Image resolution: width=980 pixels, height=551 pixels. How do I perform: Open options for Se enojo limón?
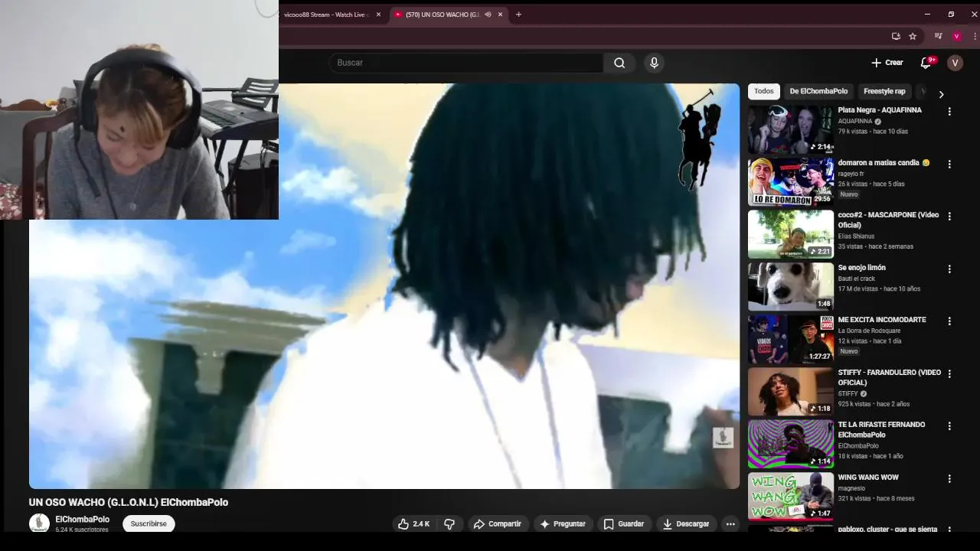[949, 269]
